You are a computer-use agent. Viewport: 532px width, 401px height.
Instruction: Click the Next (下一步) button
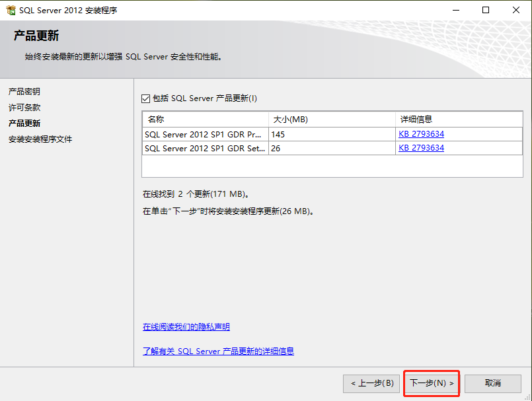432,383
